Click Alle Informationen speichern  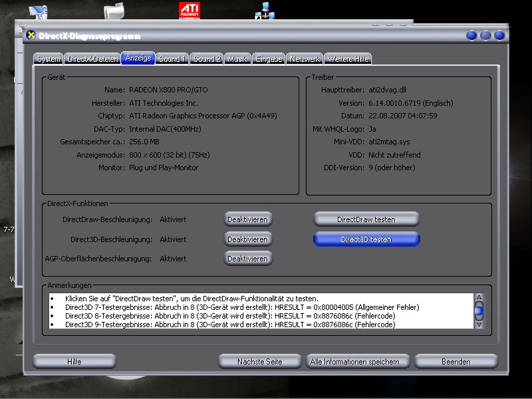[358, 361]
